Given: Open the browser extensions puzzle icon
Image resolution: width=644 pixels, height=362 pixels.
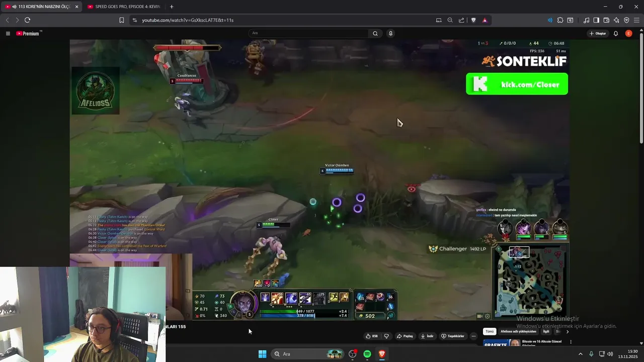Looking at the screenshot, I should point(560,20).
